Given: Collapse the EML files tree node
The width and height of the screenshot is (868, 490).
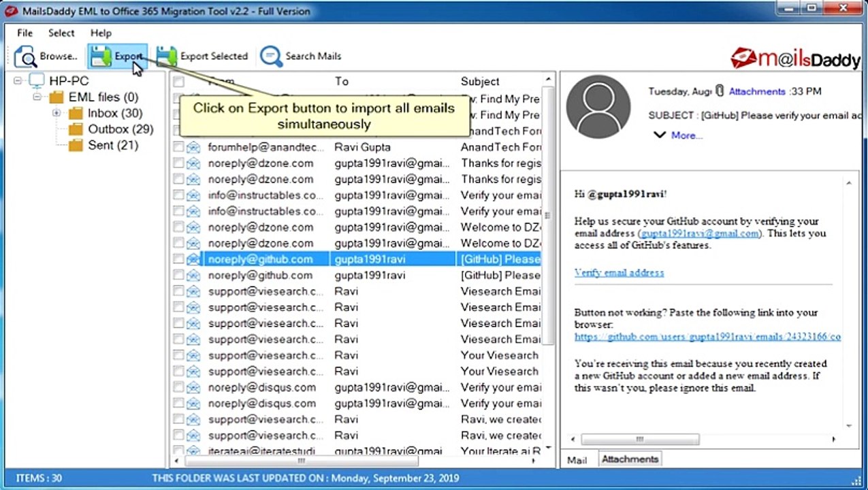Looking at the screenshot, I should click(37, 97).
